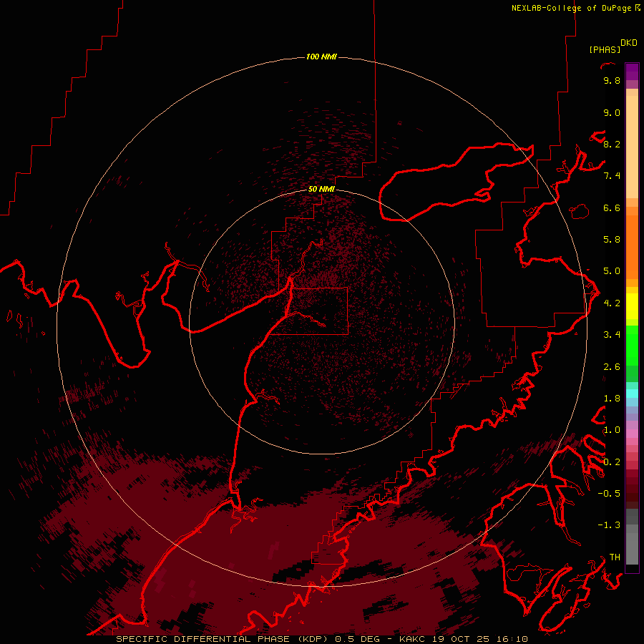Click the 5.0 value on color scale
Screen dimensions: 644x644
coord(612,271)
